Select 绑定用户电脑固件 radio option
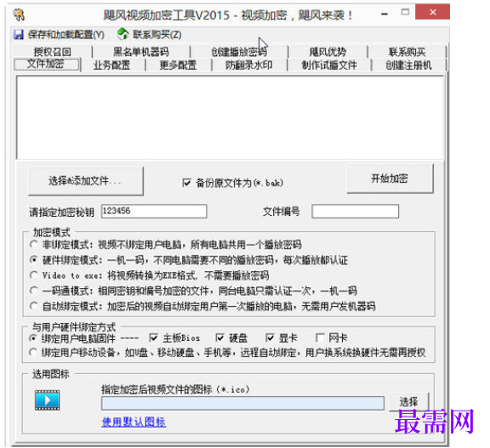 (33, 338)
